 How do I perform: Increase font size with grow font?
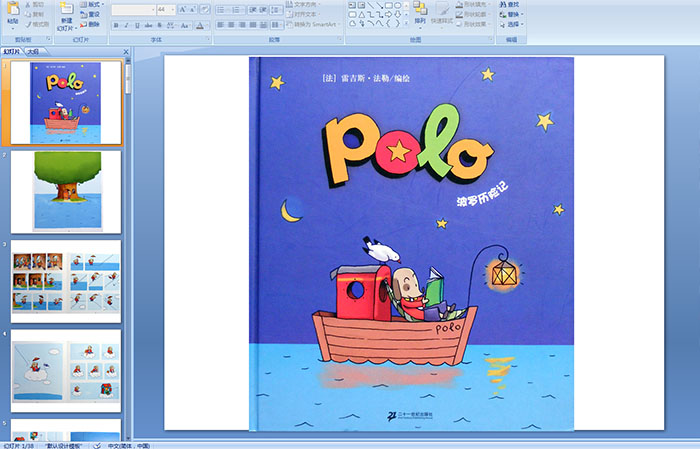(183, 9)
